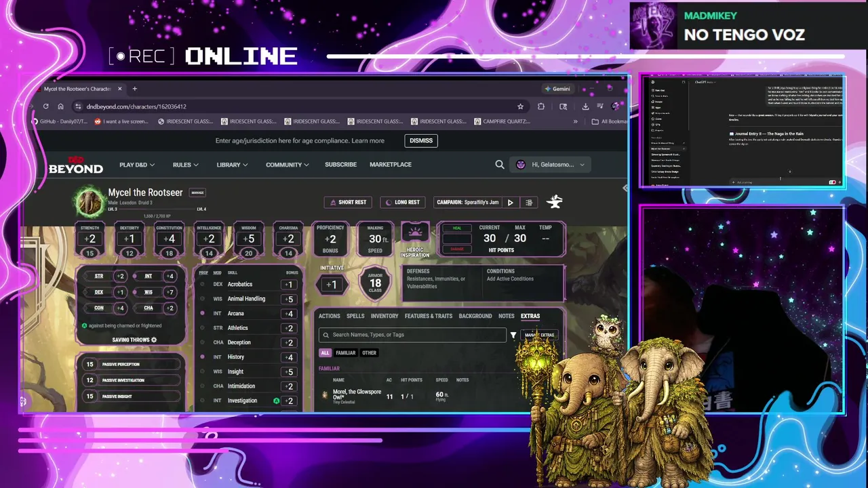Screen dimensions: 868x488
Task: Switch to the ACTIONS tab
Action: tap(329, 316)
